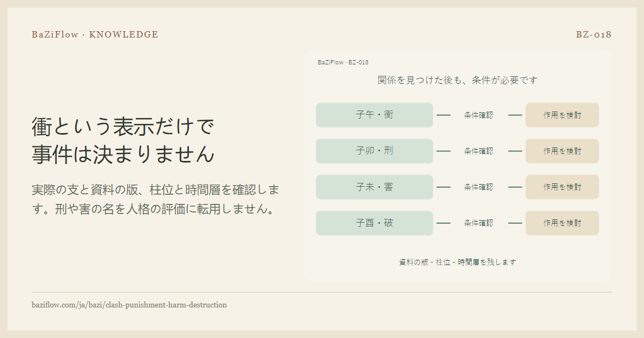The height and width of the screenshot is (338, 644).
Task: Click 作用を検討 box in the 子酉・破 row
Action: click(x=562, y=223)
